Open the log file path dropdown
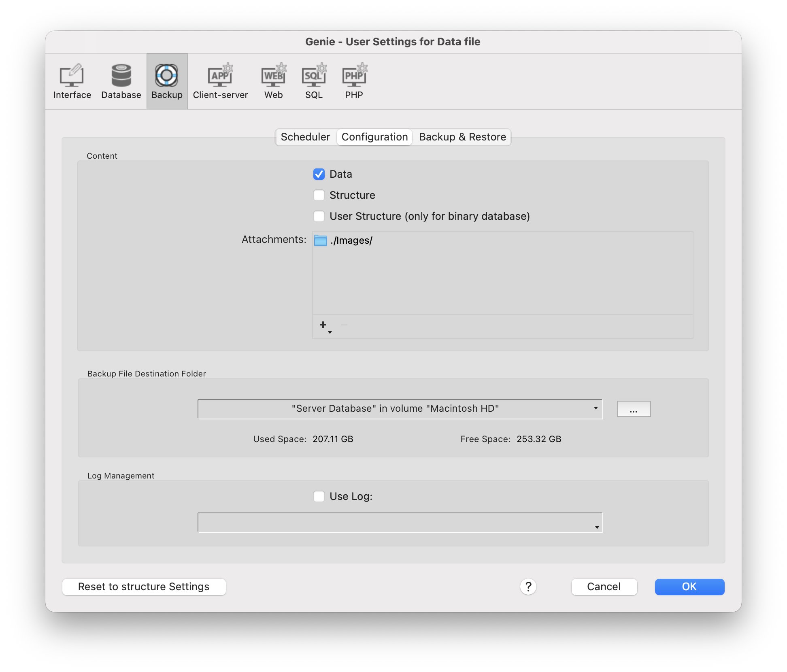 (x=400, y=523)
